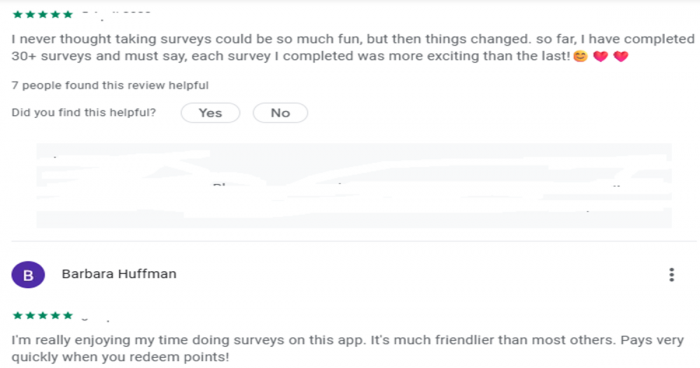Click the "Did you find this helpful?" label
Image resolution: width=700 pixels, height=368 pixels.
pos(83,112)
